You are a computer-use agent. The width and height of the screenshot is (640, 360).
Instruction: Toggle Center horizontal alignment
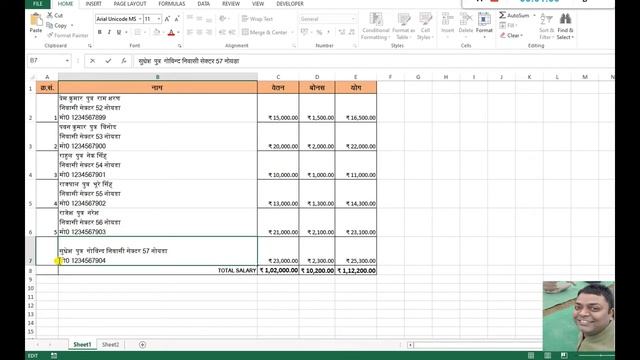click(x=199, y=32)
